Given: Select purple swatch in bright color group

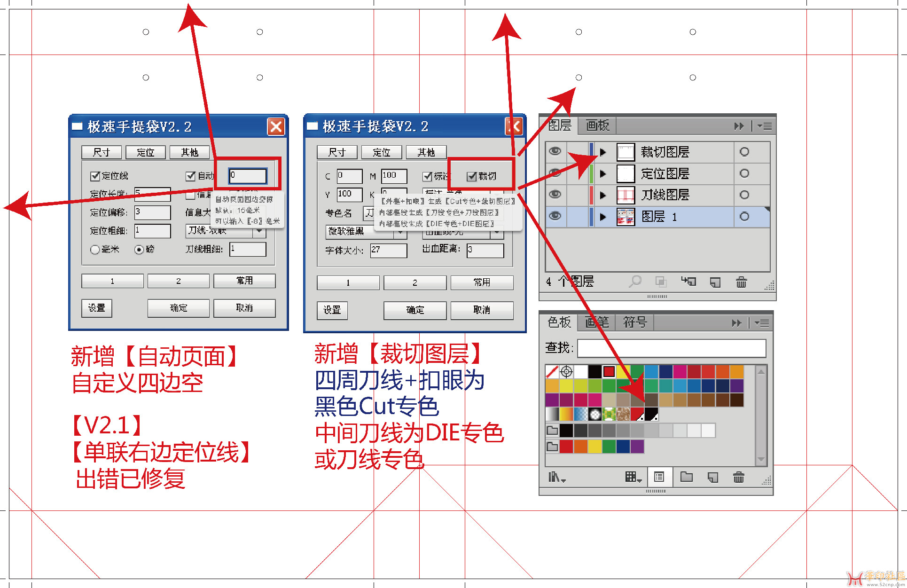Looking at the screenshot, I should pos(637,446).
